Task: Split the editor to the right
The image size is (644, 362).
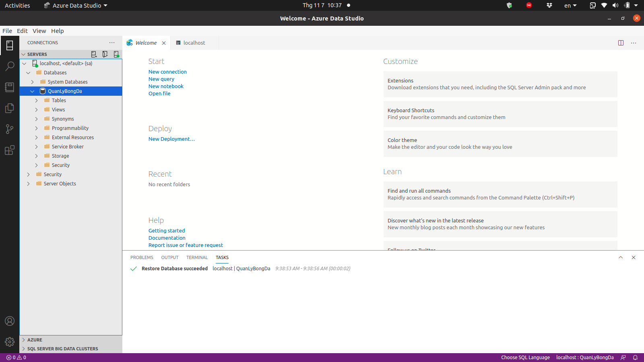Action: 621,43
